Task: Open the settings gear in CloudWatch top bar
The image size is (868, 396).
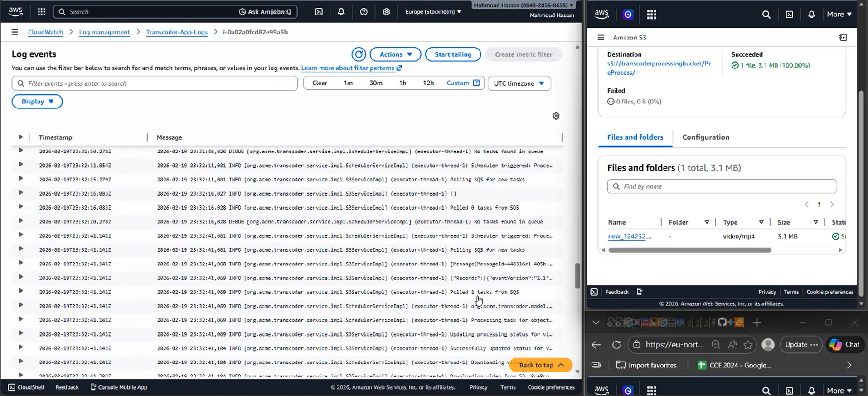Action: [386, 12]
